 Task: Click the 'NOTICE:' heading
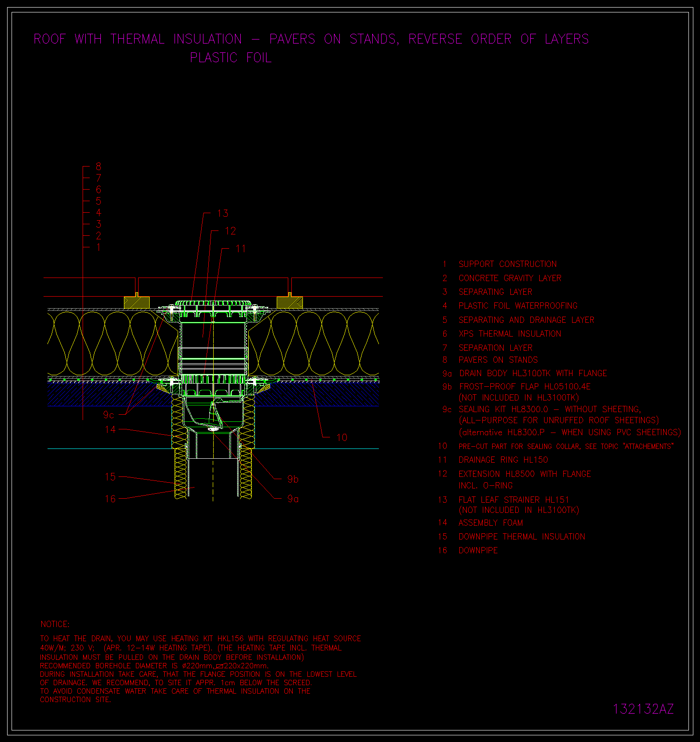pos(55,624)
